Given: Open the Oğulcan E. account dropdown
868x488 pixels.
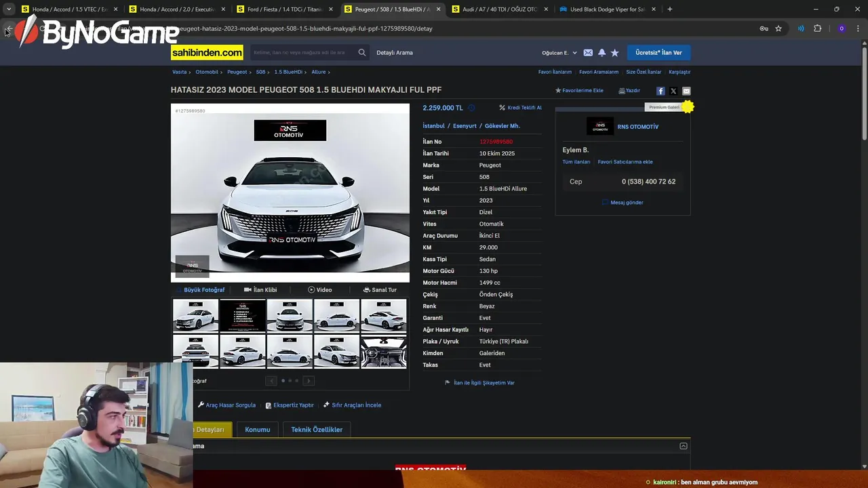Looking at the screenshot, I should tap(559, 53).
